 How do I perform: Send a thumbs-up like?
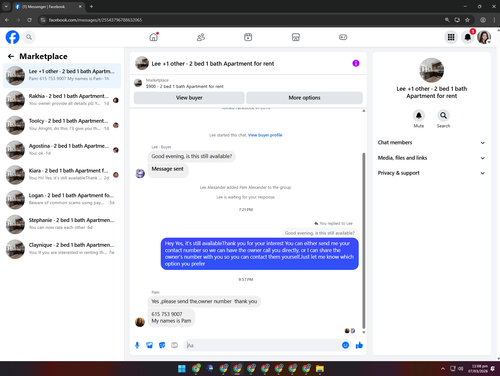[x=359, y=345]
